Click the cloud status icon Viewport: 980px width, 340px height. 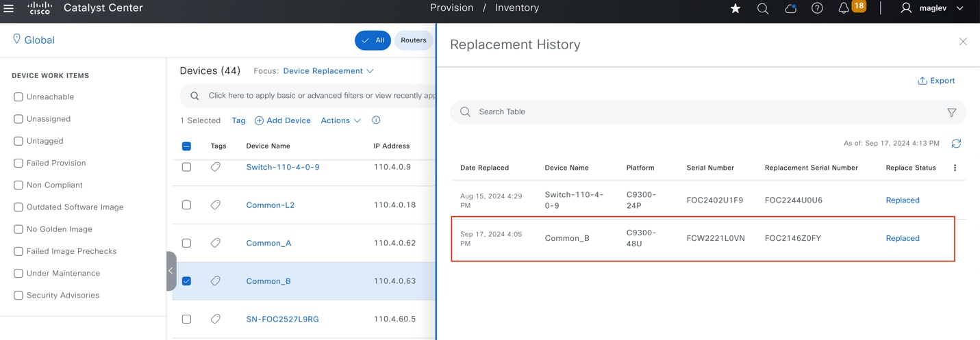tap(790, 8)
